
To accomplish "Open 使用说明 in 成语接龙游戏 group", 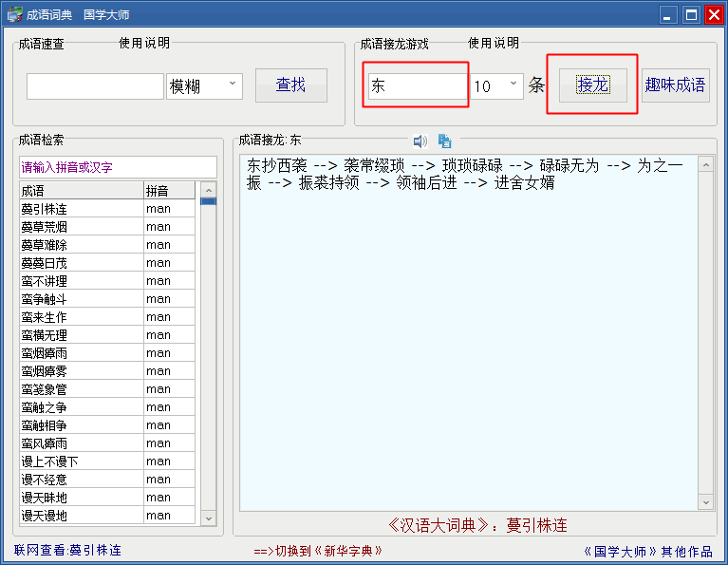I will point(494,43).
